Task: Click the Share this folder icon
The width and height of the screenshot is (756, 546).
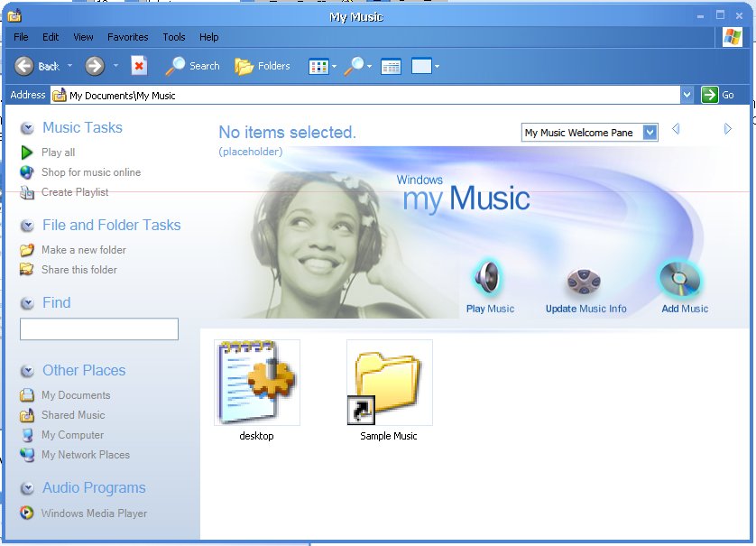Action: 27,269
